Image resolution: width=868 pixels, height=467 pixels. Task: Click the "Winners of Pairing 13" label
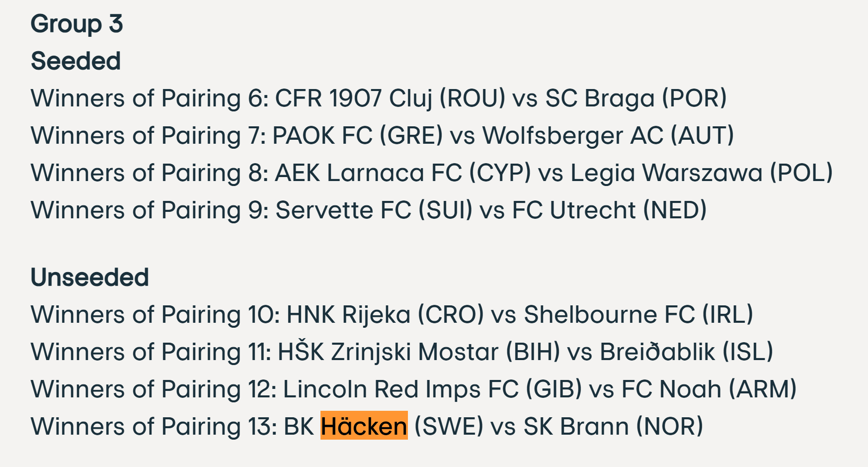coord(153,426)
